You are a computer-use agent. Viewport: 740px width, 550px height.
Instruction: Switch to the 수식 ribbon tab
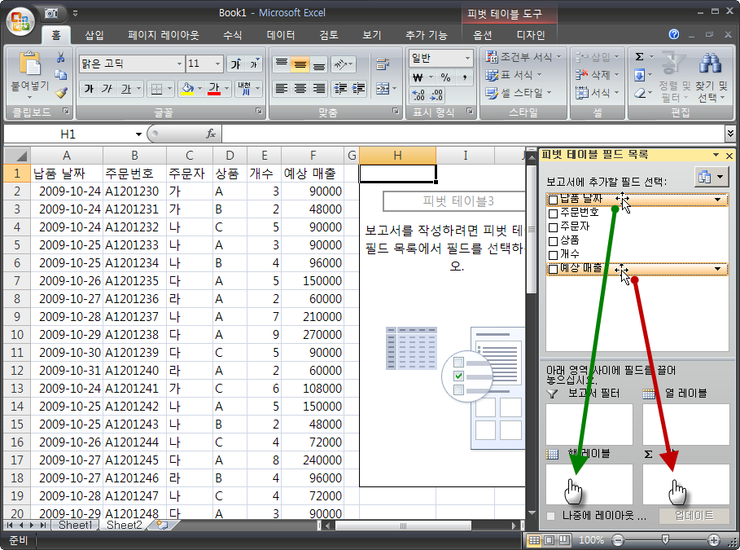click(x=232, y=35)
